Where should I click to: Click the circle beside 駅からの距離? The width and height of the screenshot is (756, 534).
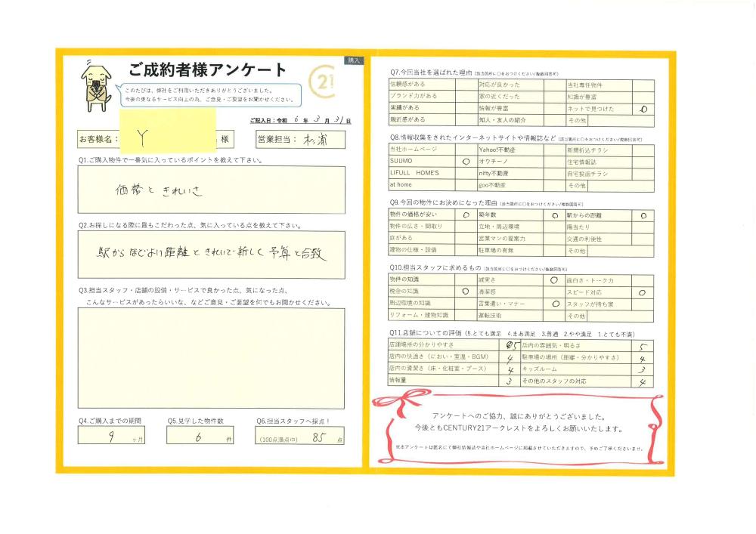(x=643, y=215)
